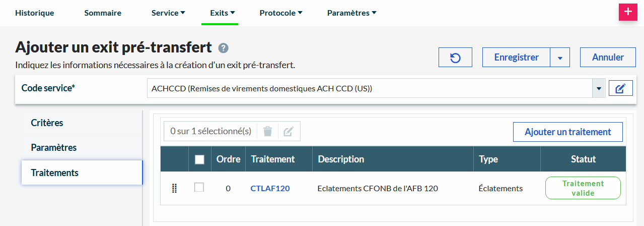This screenshot has width=644, height=226.
Task: Expand the Service menu
Action: tap(168, 13)
